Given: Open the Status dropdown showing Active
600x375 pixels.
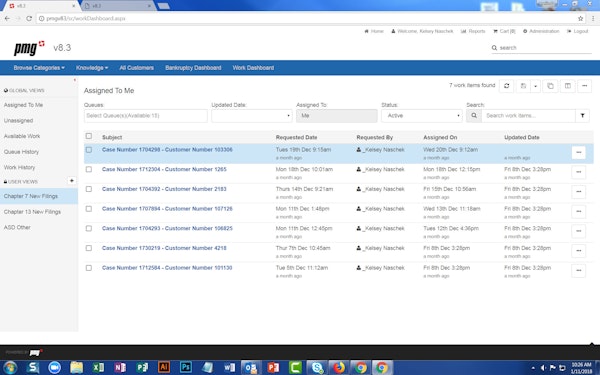Looking at the screenshot, I should [422, 116].
